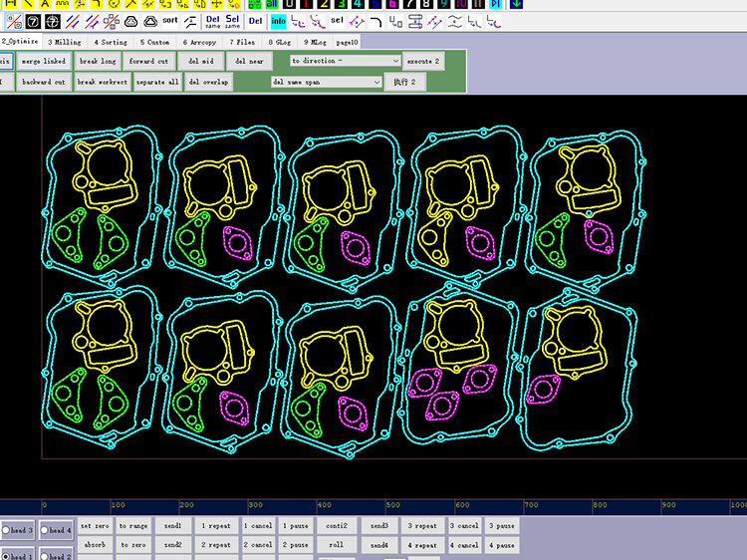Screen dimensions: 747x560
Task: Open the '7 Files' tab
Action: (243, 42)
